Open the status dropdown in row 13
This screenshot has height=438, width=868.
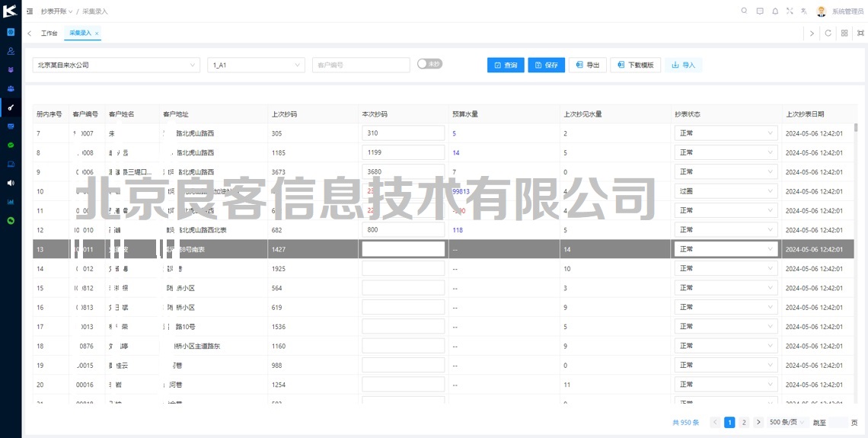click(726, 249)
